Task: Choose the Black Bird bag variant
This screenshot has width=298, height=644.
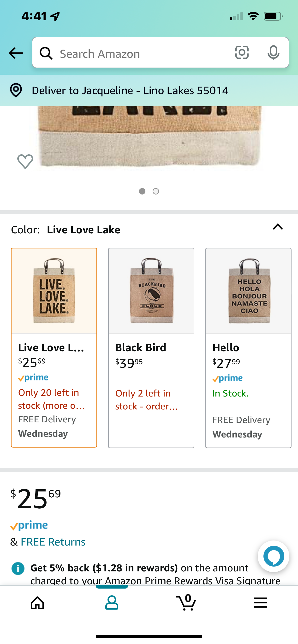Action: tap(151, 347)
